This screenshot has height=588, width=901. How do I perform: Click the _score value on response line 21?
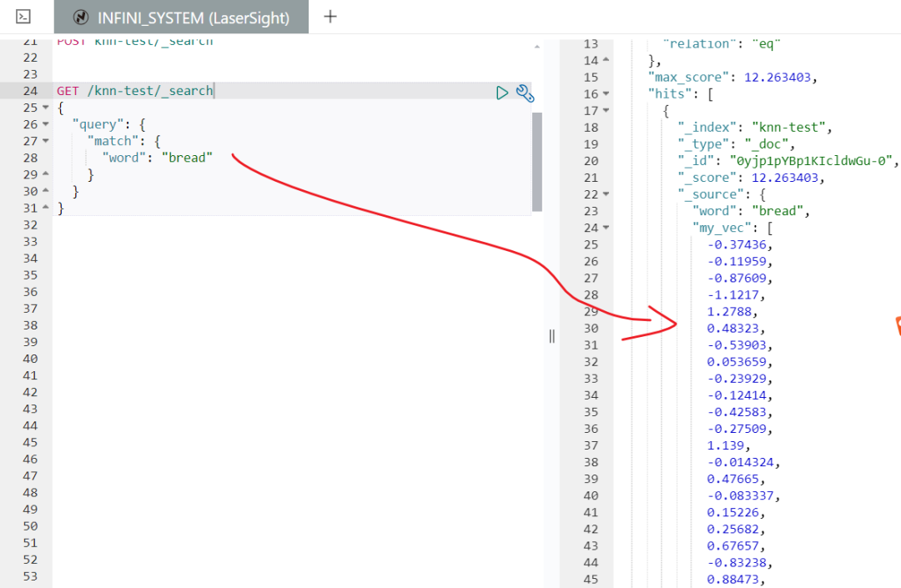coord(785,178)
